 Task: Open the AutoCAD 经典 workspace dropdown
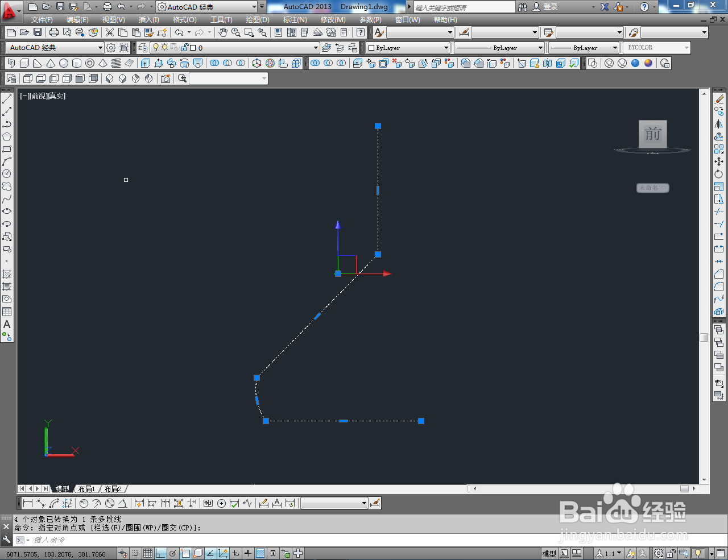coord(55,48)
